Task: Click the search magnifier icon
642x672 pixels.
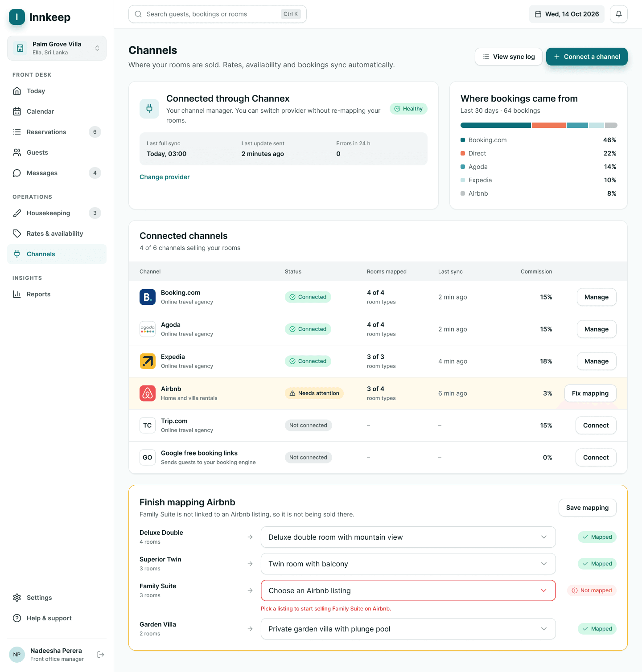Action: [x=138, y=14]
